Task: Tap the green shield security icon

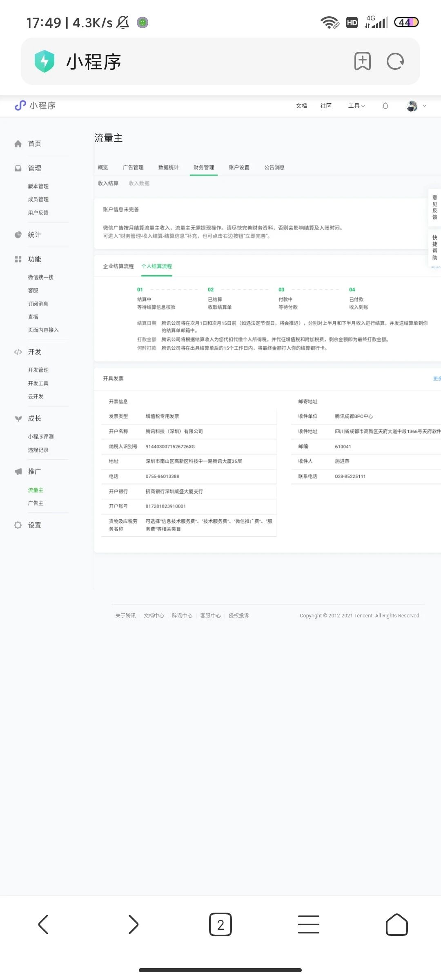Action: 45,62
